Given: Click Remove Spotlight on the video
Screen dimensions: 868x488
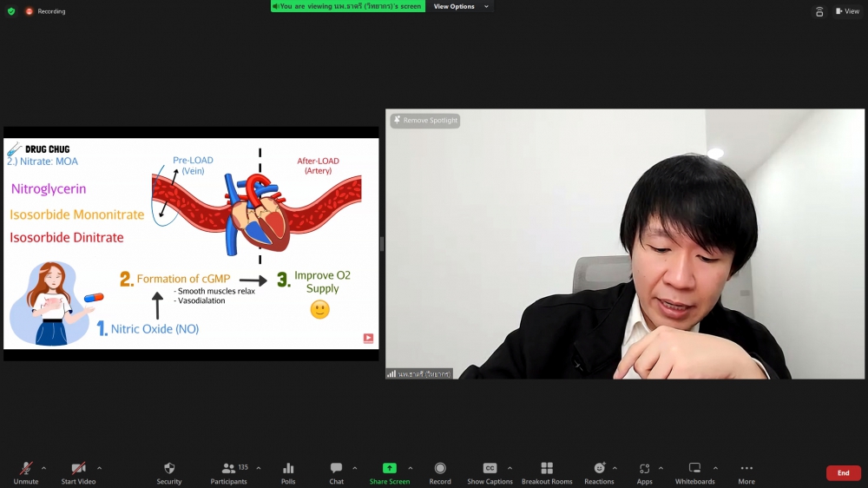Looking at the screenshot, I should pyautogui.click(x=425, y=121).
